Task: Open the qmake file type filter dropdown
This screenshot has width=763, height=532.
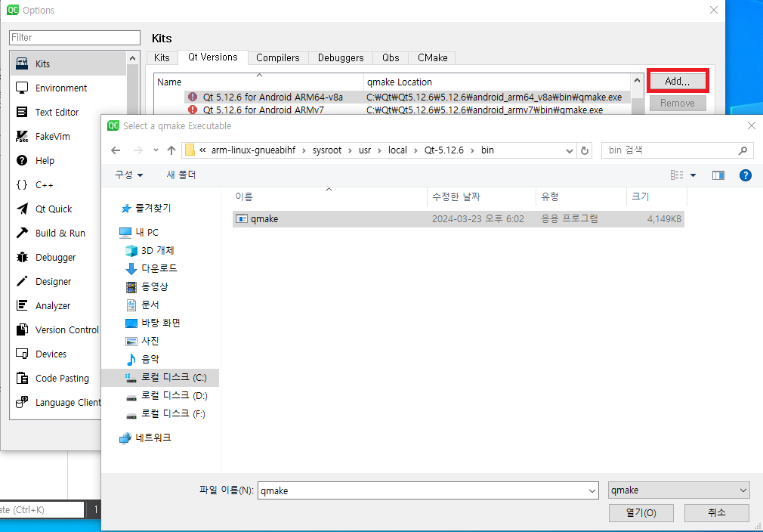Action: coord(678,490)
